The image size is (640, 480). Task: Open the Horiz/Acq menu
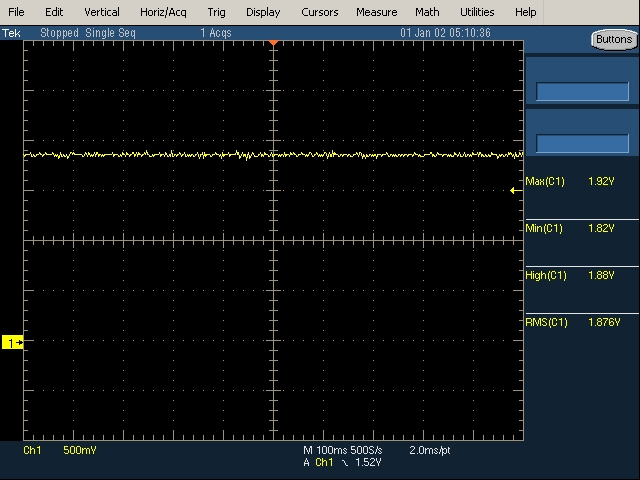(x=163, y=12)
